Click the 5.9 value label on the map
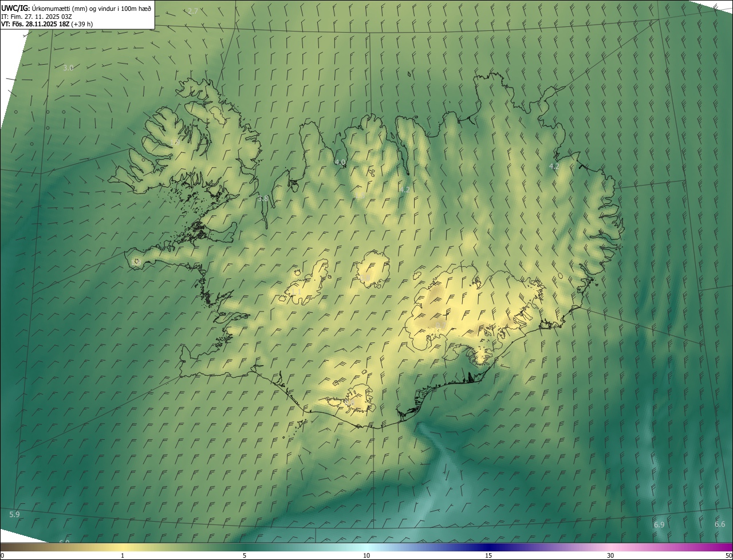Viewport: 733px width, 560px height. tap(14, 514)
